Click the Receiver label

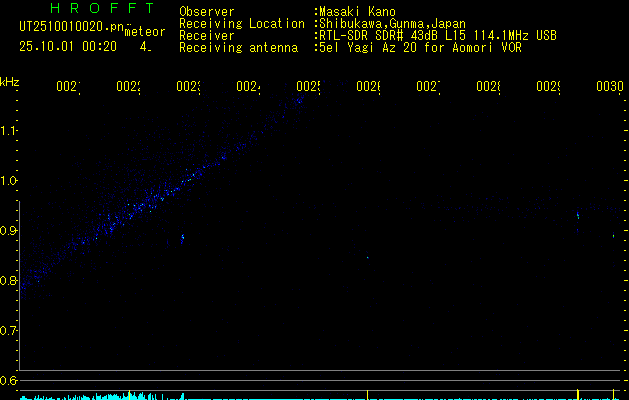[207, 36]
